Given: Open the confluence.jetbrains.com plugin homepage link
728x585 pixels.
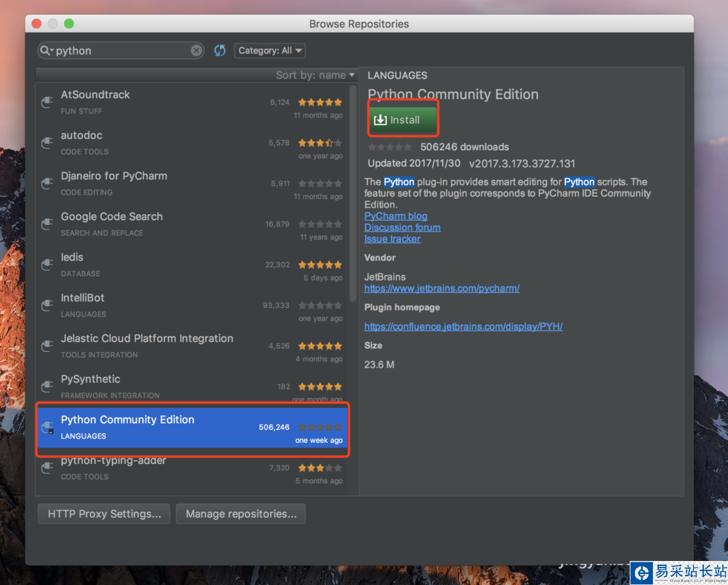Looking at the screenshot, I should (x=463, y=326).
